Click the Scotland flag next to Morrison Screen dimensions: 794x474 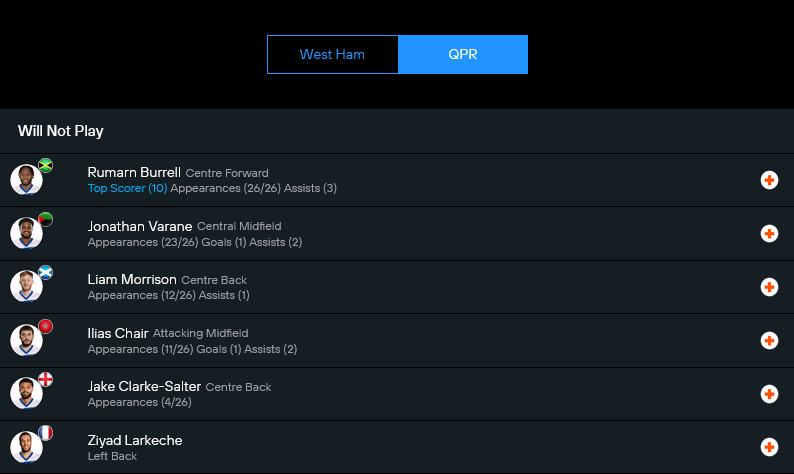click(45, 272)
